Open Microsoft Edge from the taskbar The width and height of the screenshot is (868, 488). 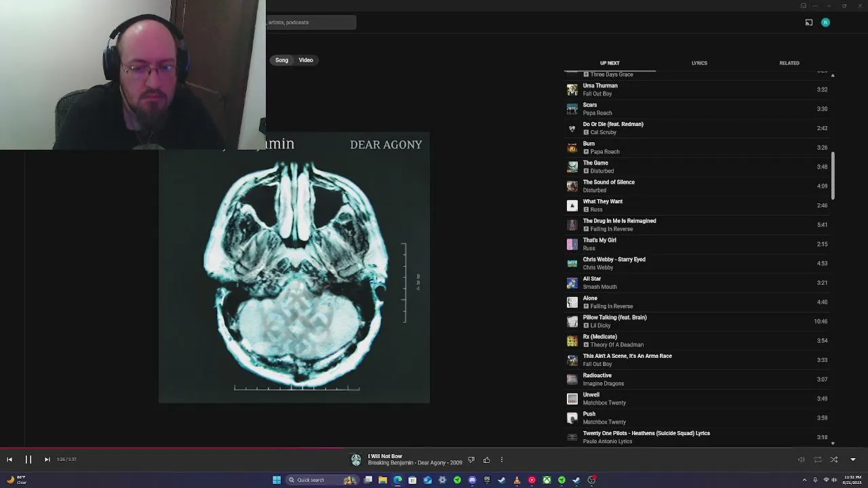[397, 480]
